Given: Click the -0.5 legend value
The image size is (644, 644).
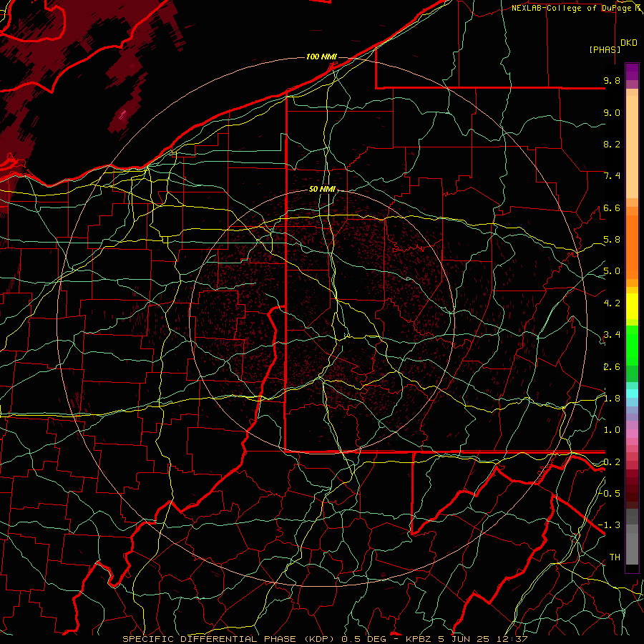Looking at the screenshot, I should tap(610, 493).
